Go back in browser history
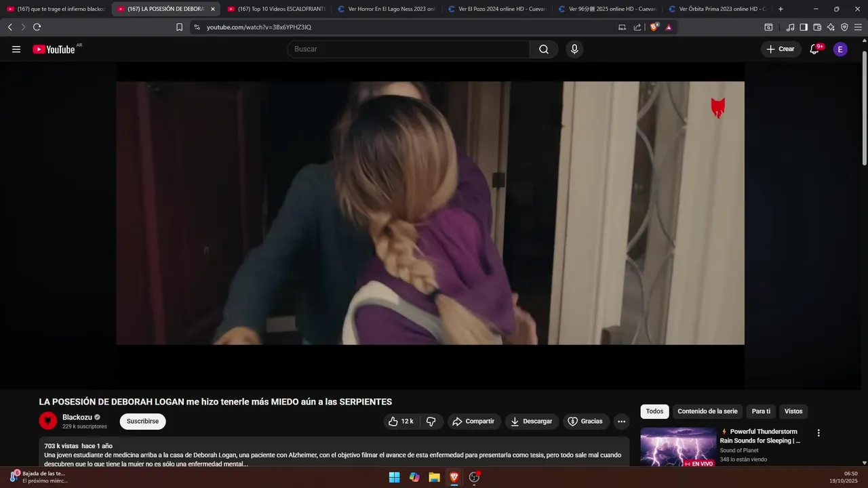Viewport: 868px width, 488px height. (9, 27)
